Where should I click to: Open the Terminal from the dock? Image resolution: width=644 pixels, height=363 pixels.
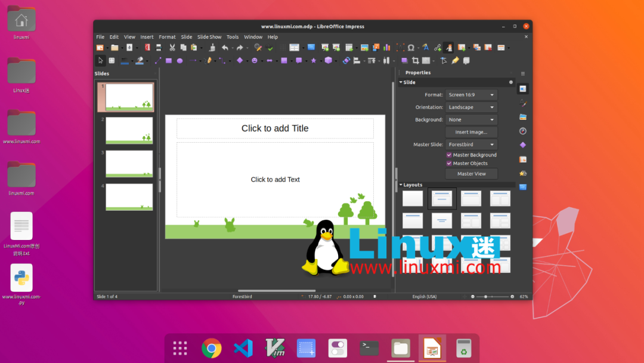pos(369,348)
